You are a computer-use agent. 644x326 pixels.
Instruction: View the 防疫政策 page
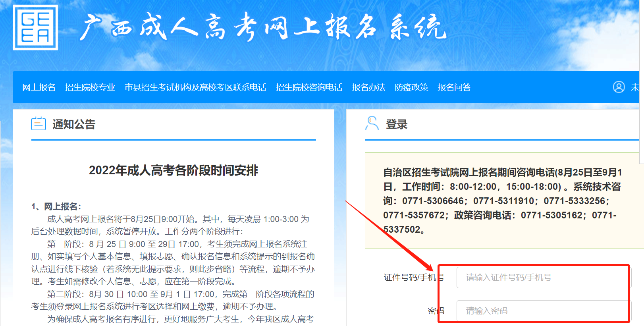tap(412, 87)
